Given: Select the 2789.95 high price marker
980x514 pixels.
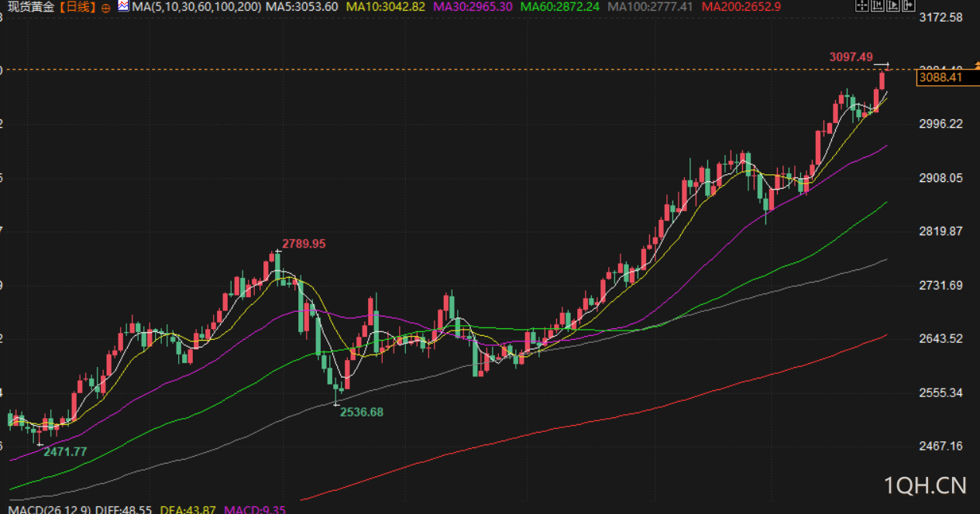Looking at the screenshot, I should coord(304,244).
